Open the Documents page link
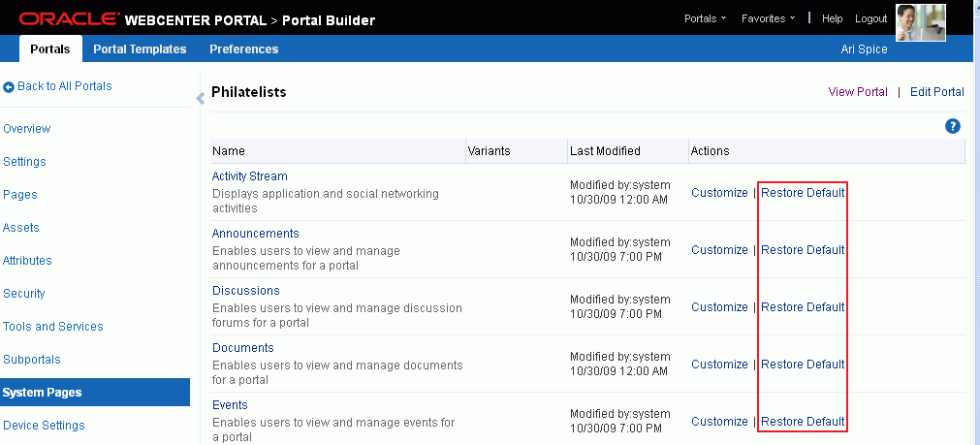The image size is (980, 445). pos(243,347)
